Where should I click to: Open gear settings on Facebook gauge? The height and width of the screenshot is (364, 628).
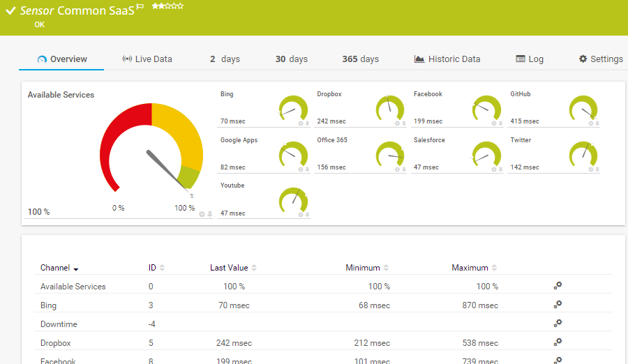tap(494, 123)
